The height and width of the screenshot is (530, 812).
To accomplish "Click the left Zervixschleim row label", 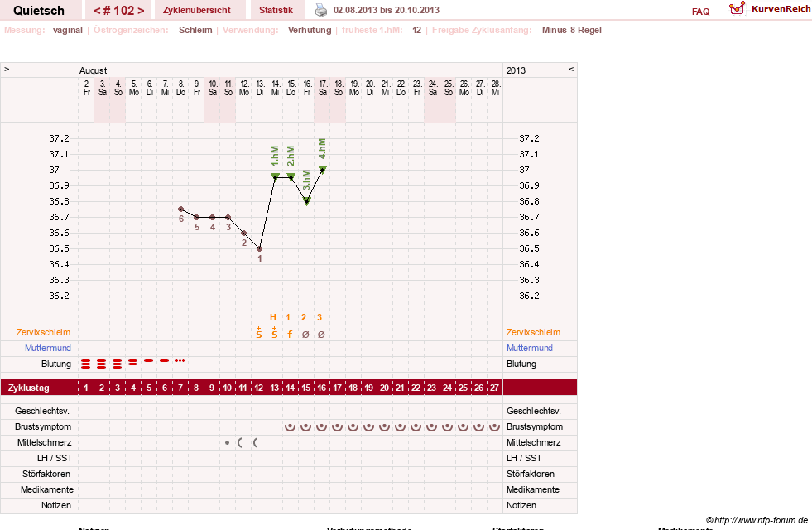I will tap(44, 333).
